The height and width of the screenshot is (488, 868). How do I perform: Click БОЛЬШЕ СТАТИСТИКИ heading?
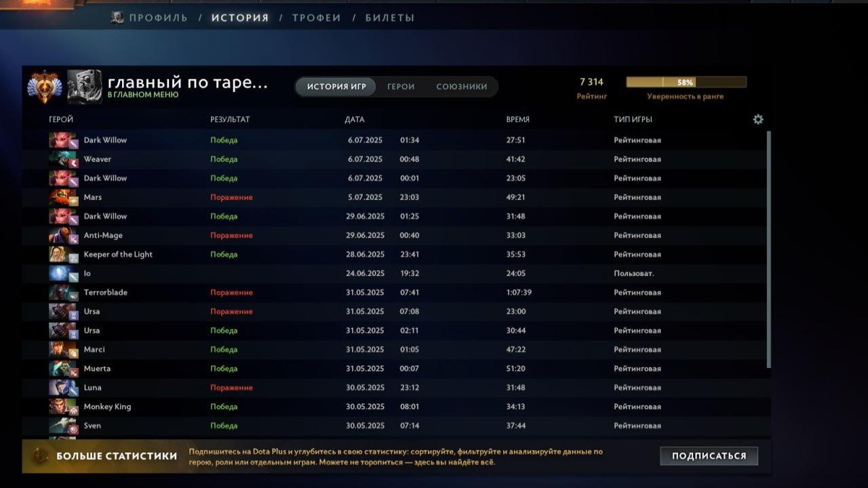(117, 456)
